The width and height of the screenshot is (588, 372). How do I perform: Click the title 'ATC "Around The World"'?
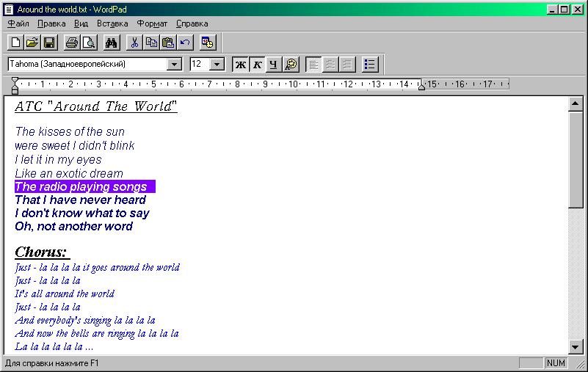[96, 106]
